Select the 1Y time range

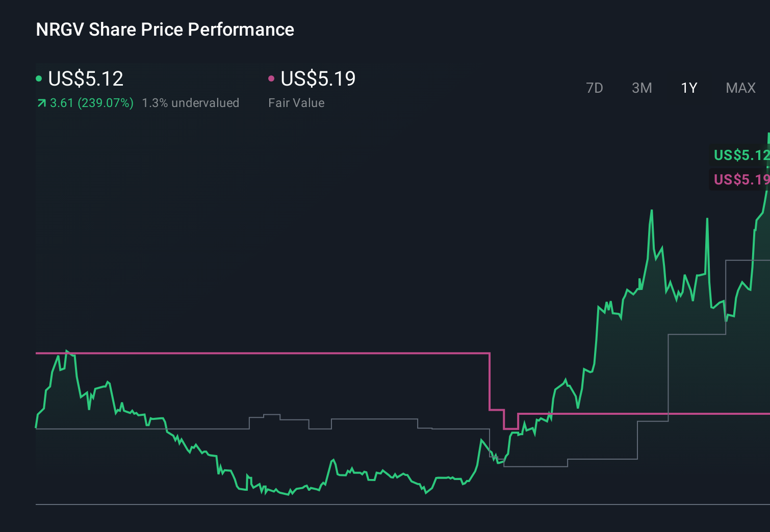click(x=688, y=88)
